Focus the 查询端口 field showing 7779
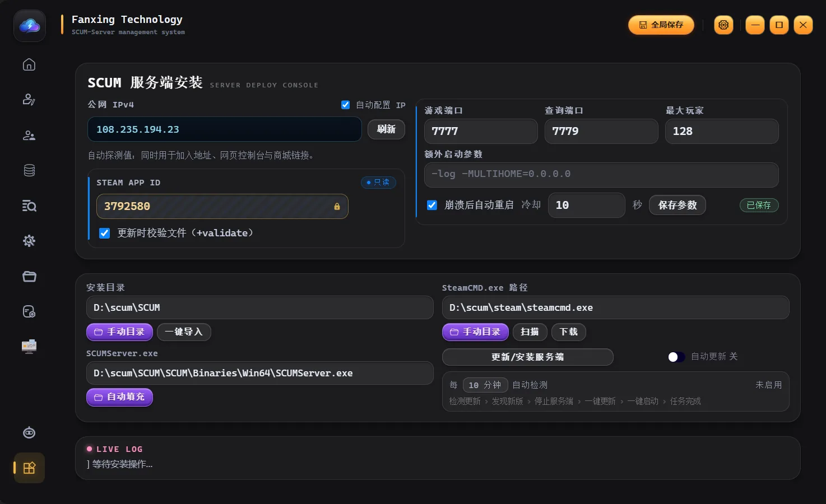The height and width of the screenshot is (504, 826). [x=601, y=131]
